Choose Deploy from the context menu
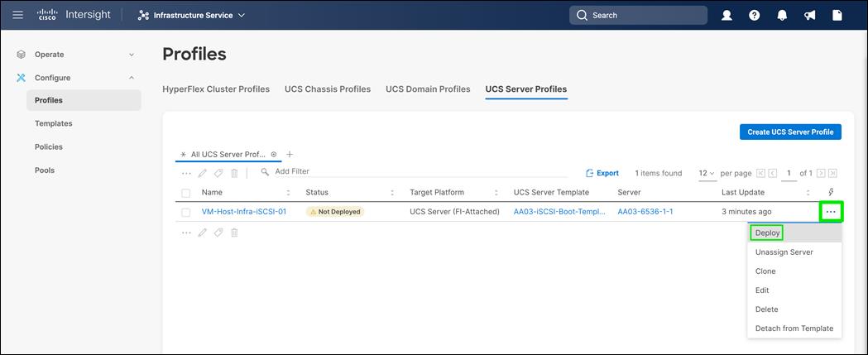Viewport: 868px width, 355px height. 794,233
